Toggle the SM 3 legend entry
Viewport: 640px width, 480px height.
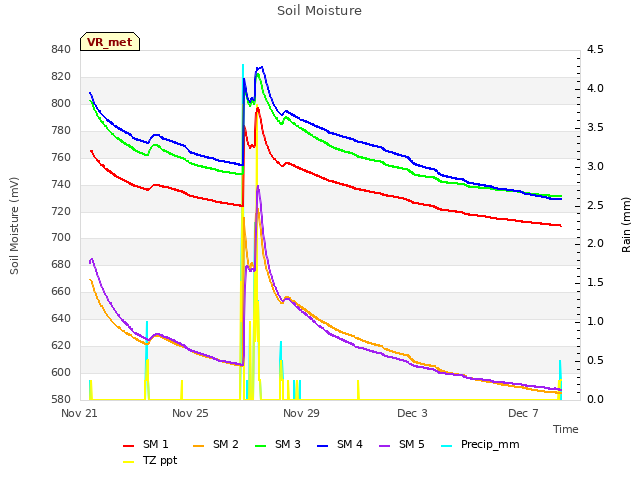click(x=278, y=444)
